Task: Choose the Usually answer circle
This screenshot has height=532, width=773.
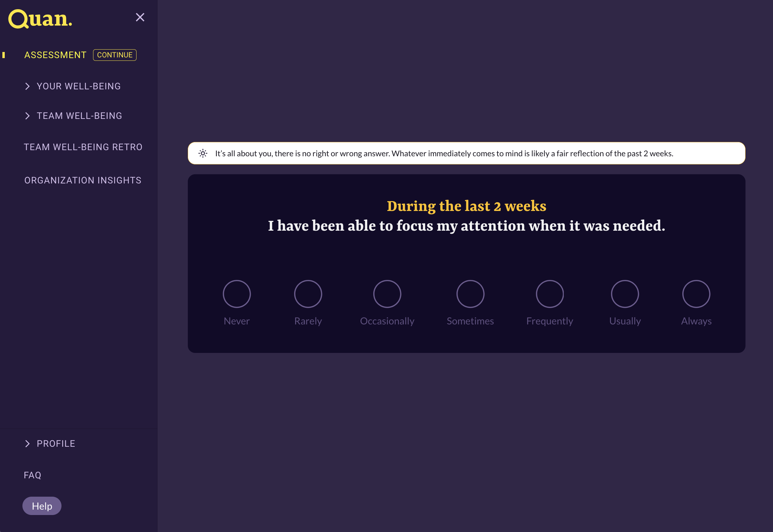Action: tap(625, 294)
